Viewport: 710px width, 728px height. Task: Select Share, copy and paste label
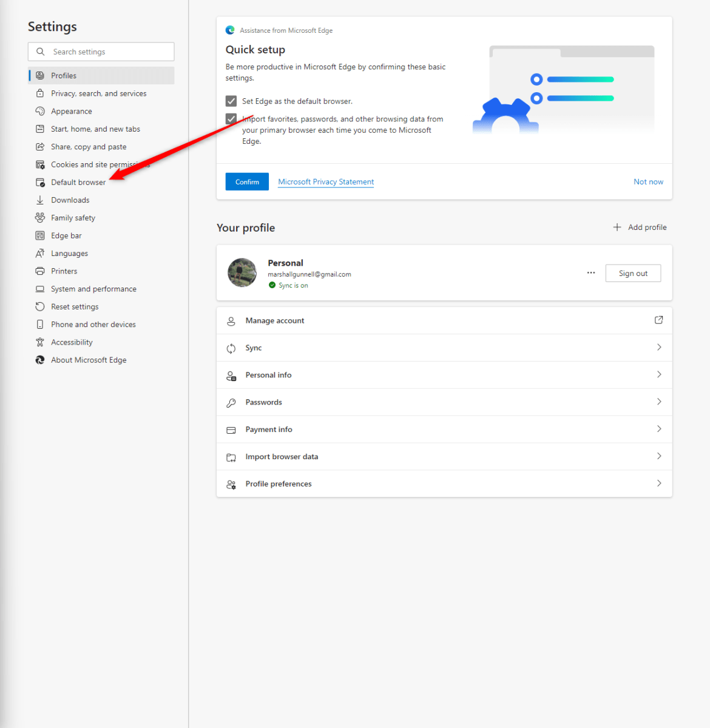click(89, 147)
